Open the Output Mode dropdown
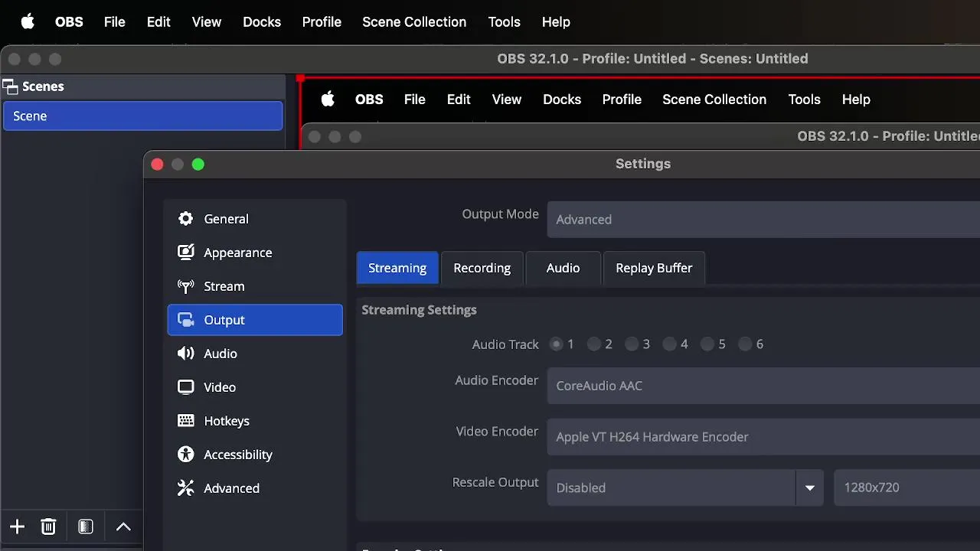 [x=763, y=220]
